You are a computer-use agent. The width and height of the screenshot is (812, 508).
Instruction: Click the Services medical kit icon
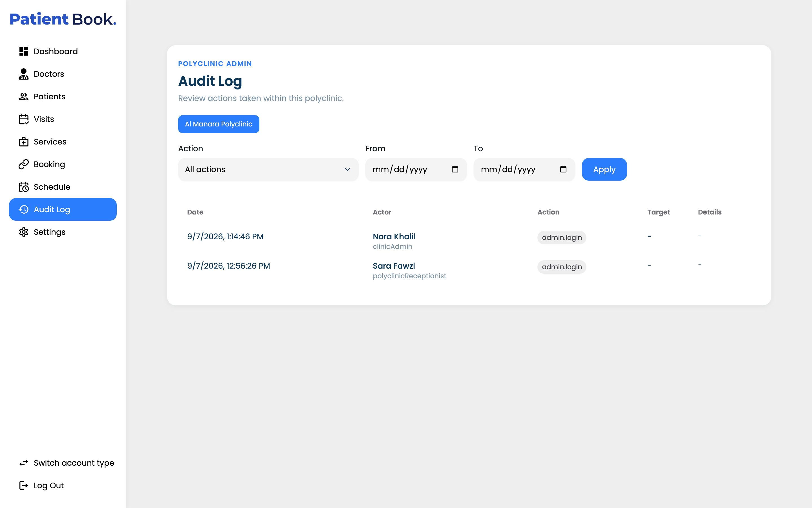coord(23,142)
